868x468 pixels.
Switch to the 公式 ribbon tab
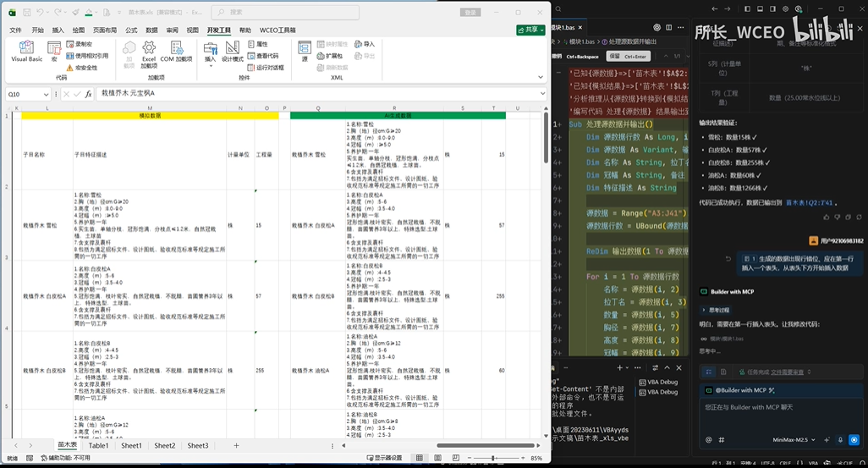(131, 30)
